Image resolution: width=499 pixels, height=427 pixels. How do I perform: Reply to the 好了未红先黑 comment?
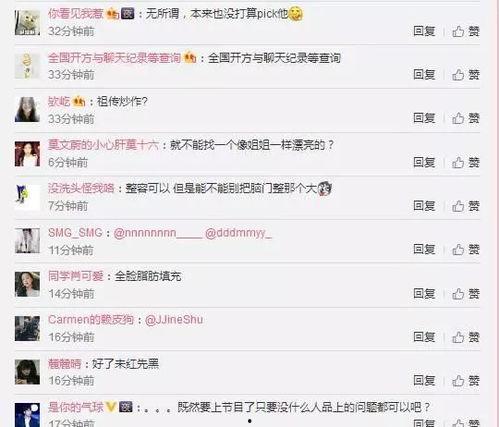[424, 380]
